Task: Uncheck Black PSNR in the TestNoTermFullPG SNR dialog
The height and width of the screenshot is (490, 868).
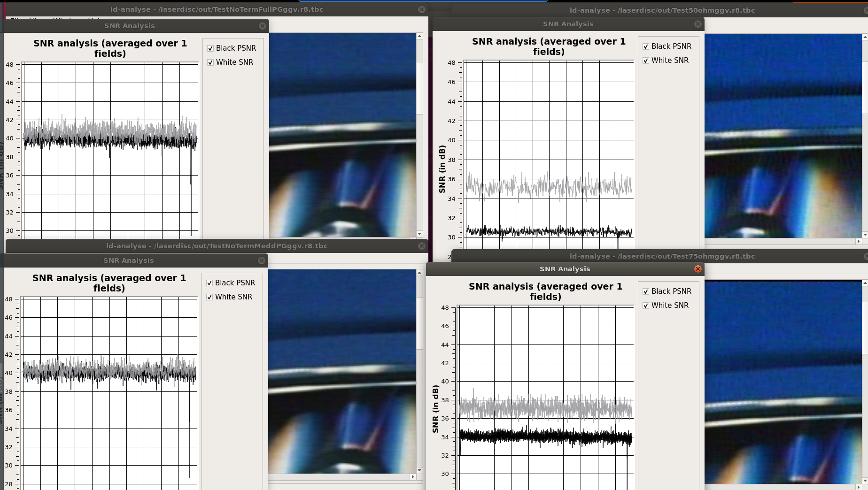Action: [210, 48]
